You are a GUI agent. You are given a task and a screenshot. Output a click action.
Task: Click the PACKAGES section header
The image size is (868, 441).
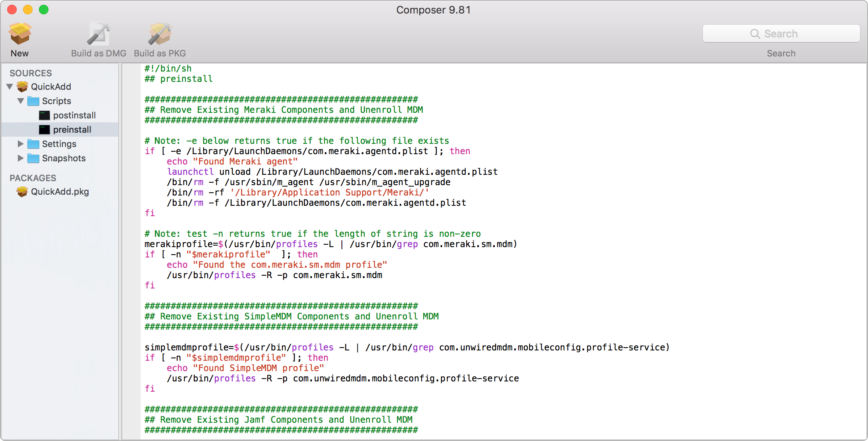pos(33,178)
